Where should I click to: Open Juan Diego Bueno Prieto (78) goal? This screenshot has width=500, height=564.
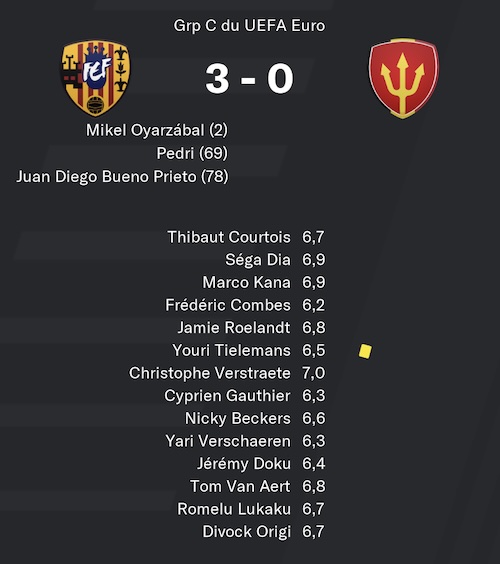122,177
